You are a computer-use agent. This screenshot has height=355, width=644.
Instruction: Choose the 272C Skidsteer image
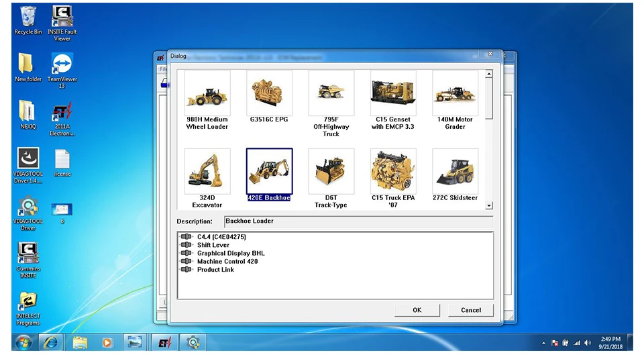tap(455, 171)
